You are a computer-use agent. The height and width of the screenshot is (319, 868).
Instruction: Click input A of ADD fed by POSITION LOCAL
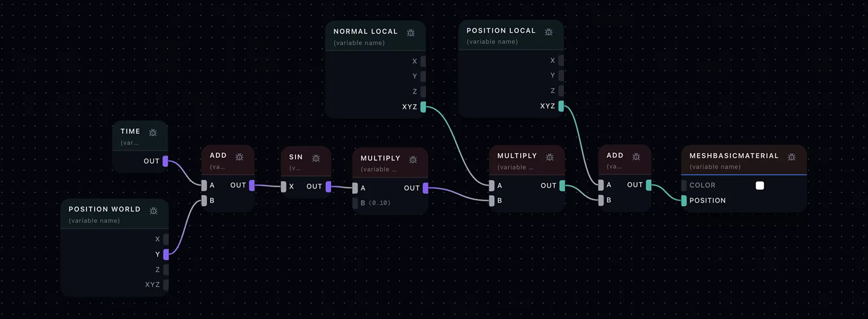(601, 185)
